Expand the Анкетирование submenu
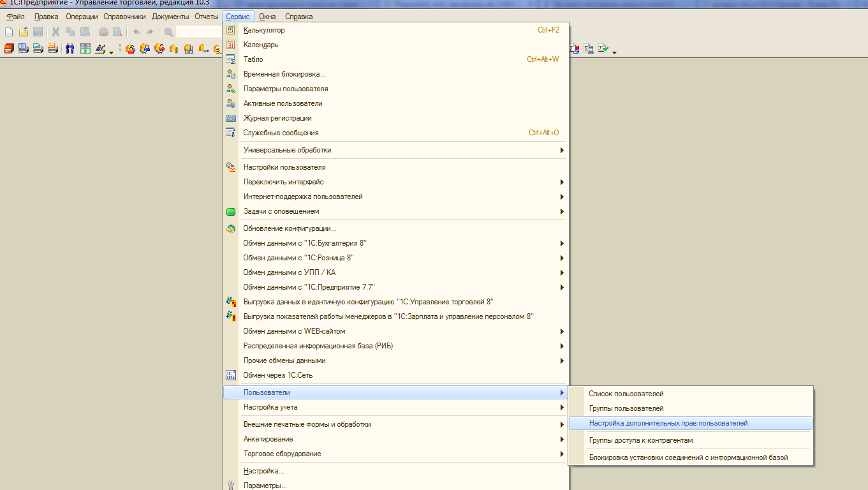The width and height of the screenshot is (868, 490). 562,439
